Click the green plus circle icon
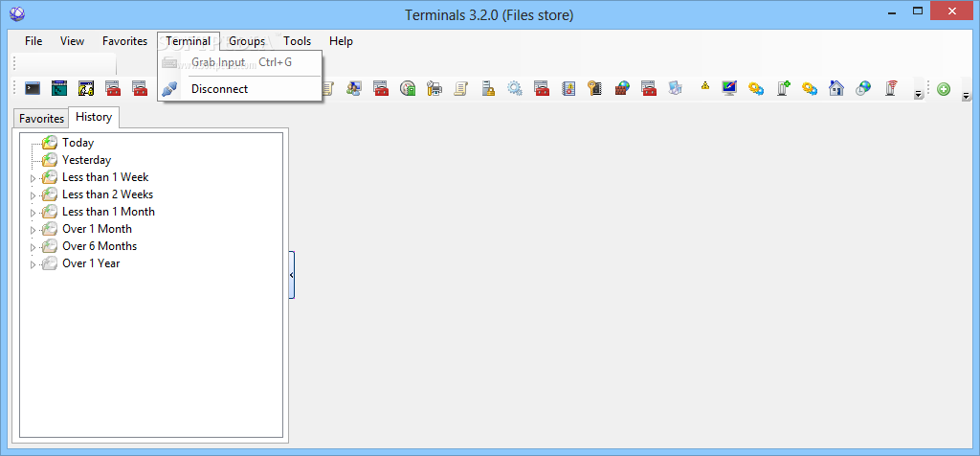980x456 pixels. point(944,89)
